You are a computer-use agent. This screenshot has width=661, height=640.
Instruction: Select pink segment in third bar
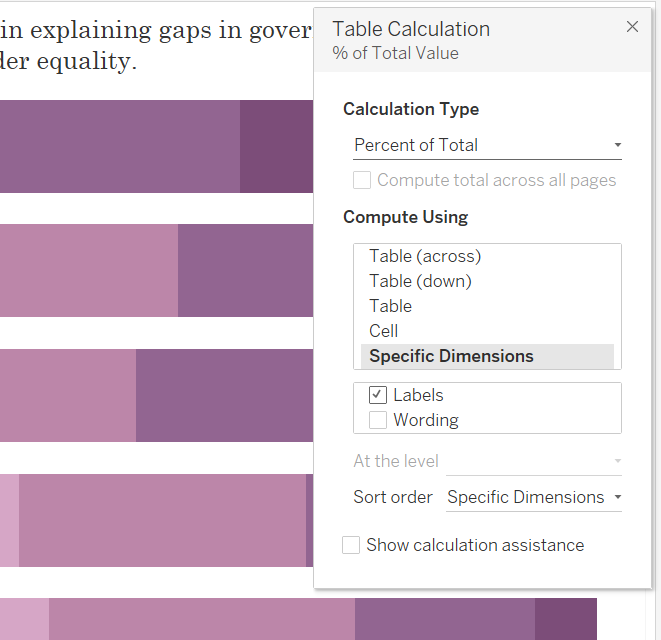click(68, 395)
